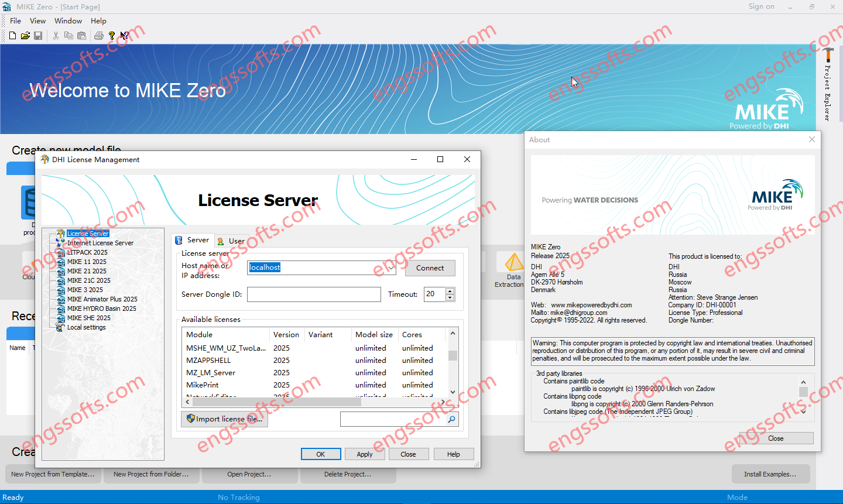Open the Window menu
843x504 pixels.
68,20
